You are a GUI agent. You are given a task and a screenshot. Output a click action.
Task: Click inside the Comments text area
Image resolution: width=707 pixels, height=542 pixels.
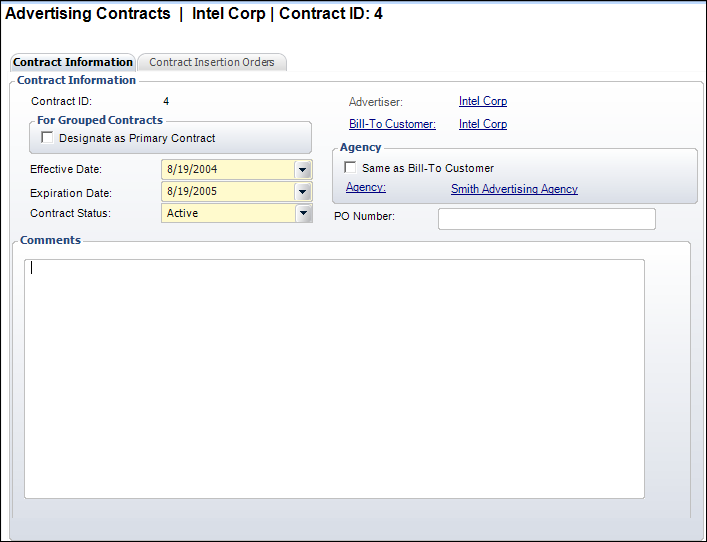click(x=334, y=379)
